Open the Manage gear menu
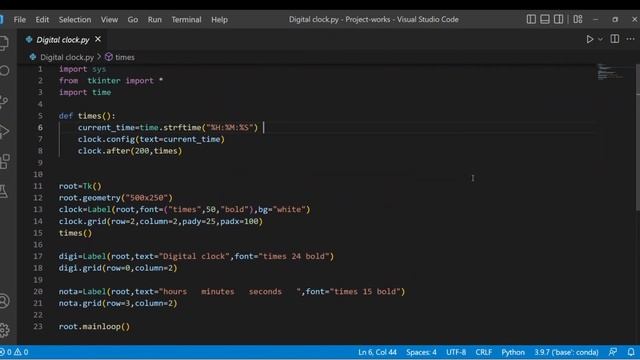The image size is (640, 360). [x=4, y=330]
